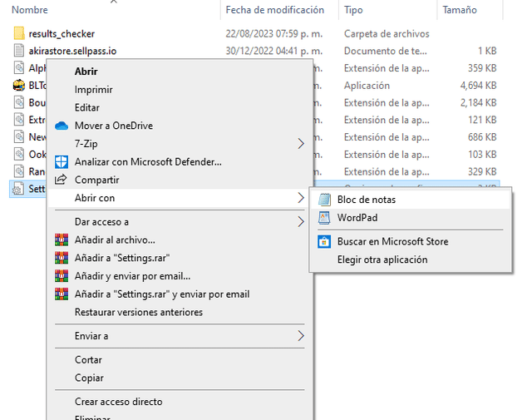This screenshot has height=420, width=532.
Task: Click the Ook DLL file icon
Action: click(x=19, y=155)
